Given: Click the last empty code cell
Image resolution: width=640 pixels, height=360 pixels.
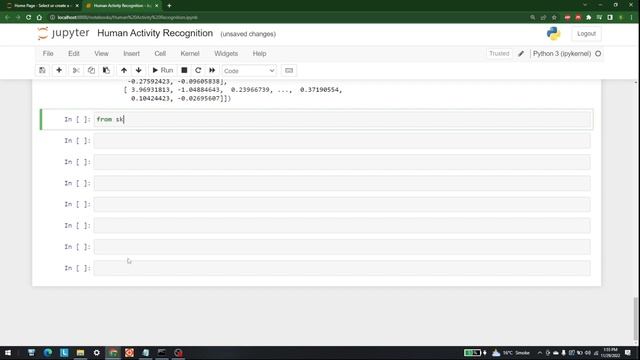Looking at the screenshot, I should click(342, 268).
